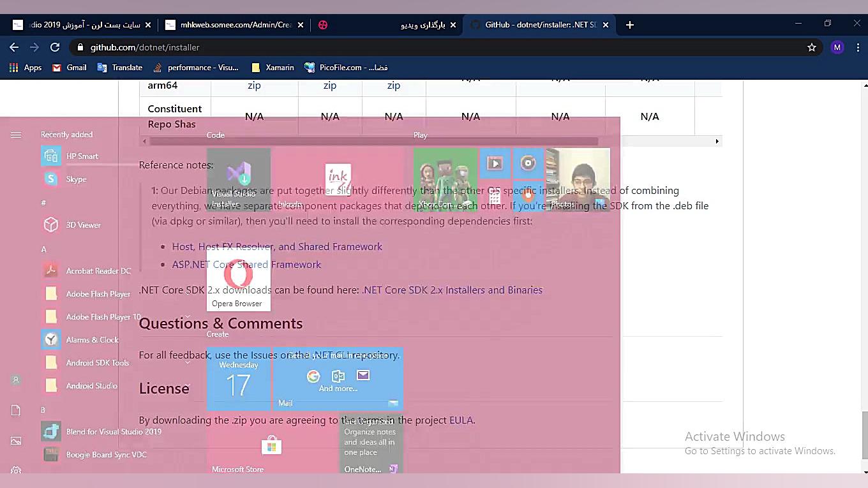Open the Calendar tile showing Wednesday 17

pos(239,379)
